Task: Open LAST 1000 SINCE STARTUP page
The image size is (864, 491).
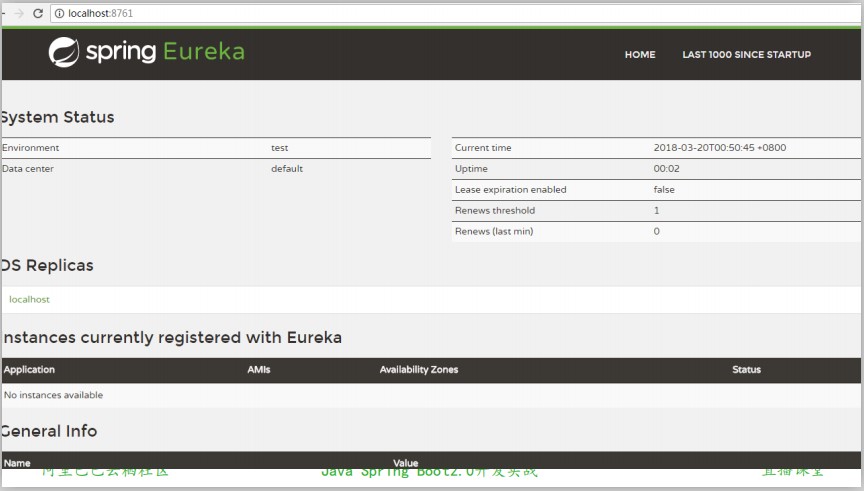Action: [x=746, y=55]
